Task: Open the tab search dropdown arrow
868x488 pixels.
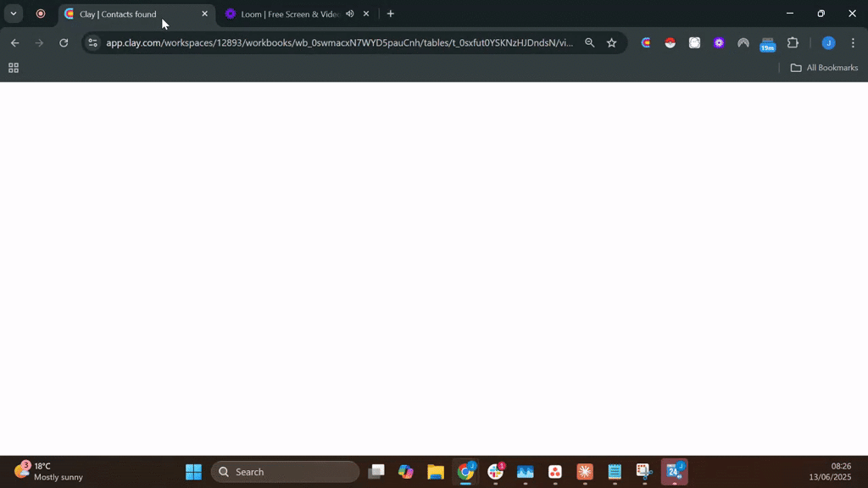Action: (x=14, y=14)
